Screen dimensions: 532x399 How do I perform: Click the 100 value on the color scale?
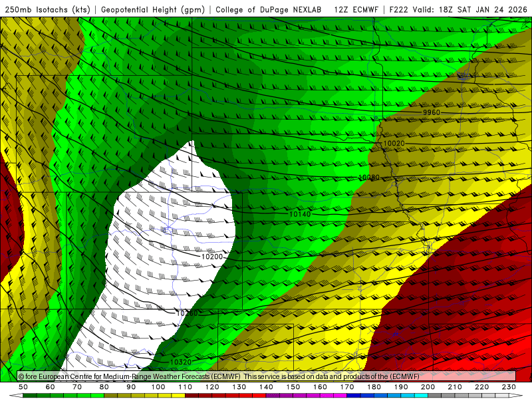[158, 387]
